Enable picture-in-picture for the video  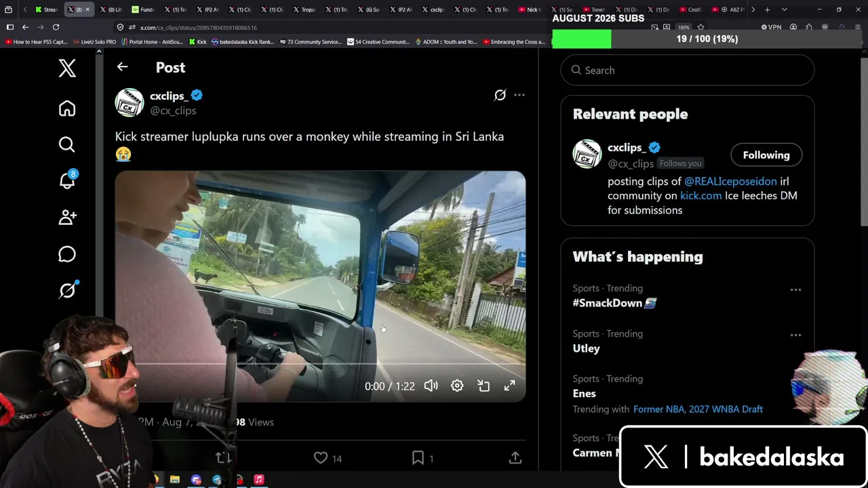pos(484,386)
